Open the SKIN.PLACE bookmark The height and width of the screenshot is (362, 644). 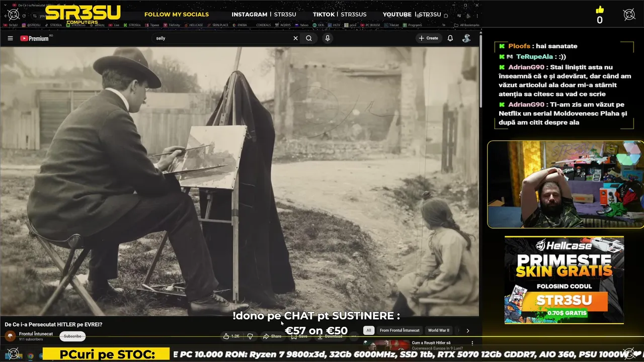coord(218,25)
